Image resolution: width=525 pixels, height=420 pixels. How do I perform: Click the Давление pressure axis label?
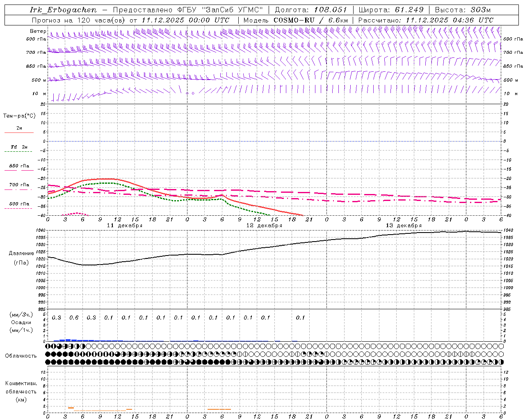click(x=21, y=253)
